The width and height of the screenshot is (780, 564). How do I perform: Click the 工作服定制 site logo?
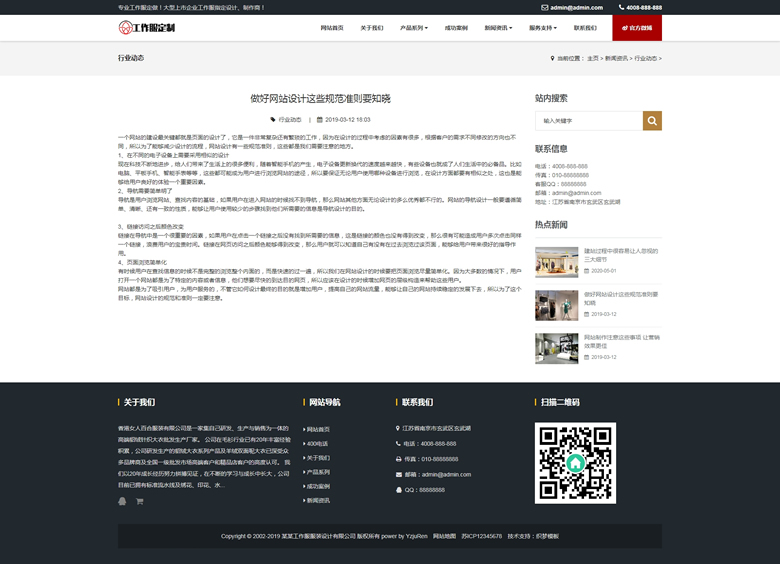pyautogui.click(x=146, y=27)
